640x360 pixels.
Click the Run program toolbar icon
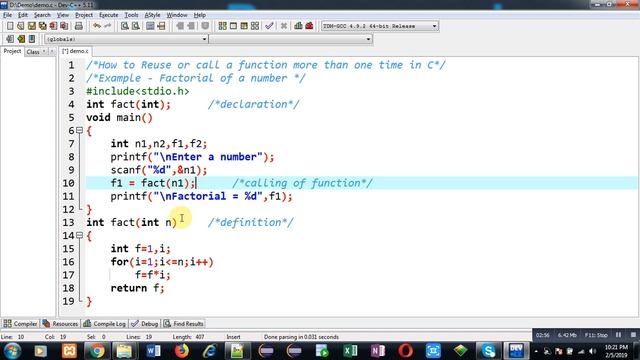[233, 26]
